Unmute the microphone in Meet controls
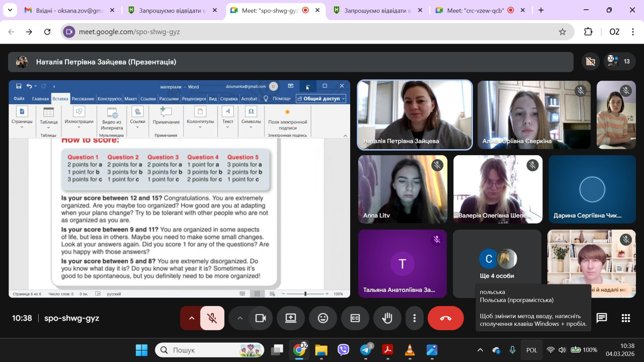This screenshot has height=362, width=644. pos(212,318)
